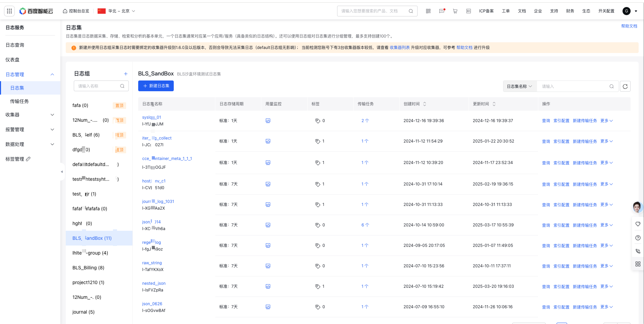Click the Baidu AI Cloud logo

pyautogui.click(x=36, y=11)
